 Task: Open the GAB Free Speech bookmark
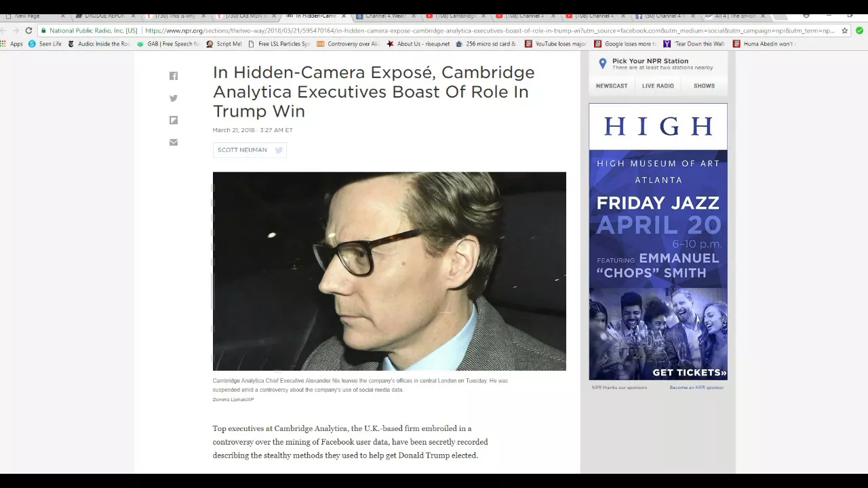point(168,44)
